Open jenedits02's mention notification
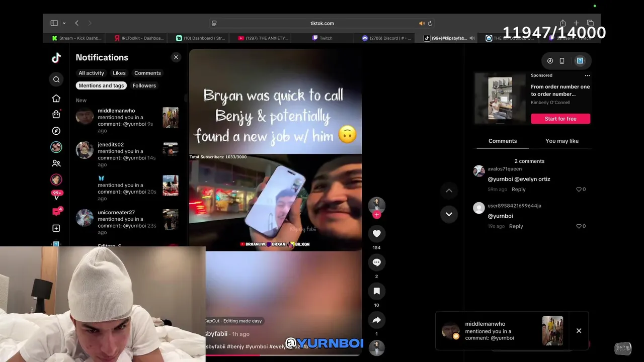644x362 pixels. [127, 154]
